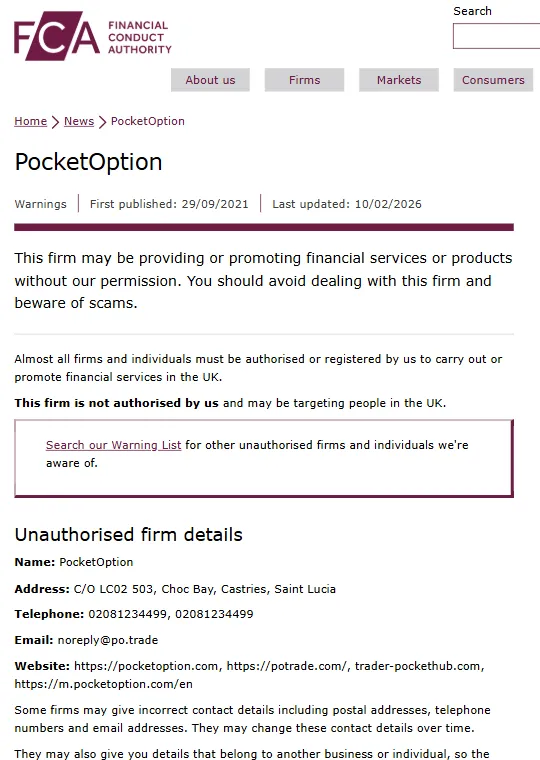The height and width of the screenshot is (760, 540).
Task: Click the Warnings category label
Action: [41, 204]
